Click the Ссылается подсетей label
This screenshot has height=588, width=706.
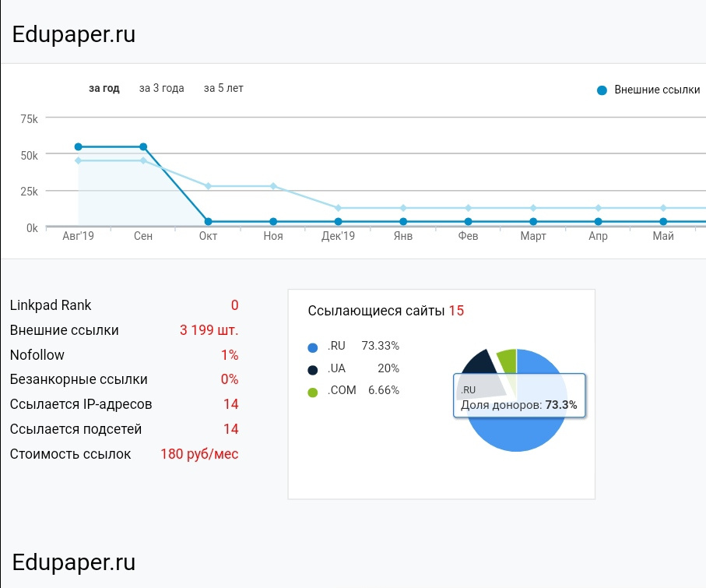76,429
